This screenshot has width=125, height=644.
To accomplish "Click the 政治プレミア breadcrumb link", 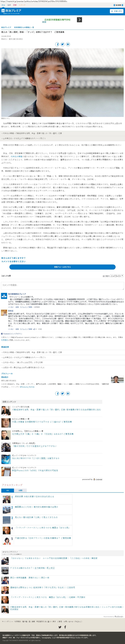I will pyautogui.click(x=6, y=27).
